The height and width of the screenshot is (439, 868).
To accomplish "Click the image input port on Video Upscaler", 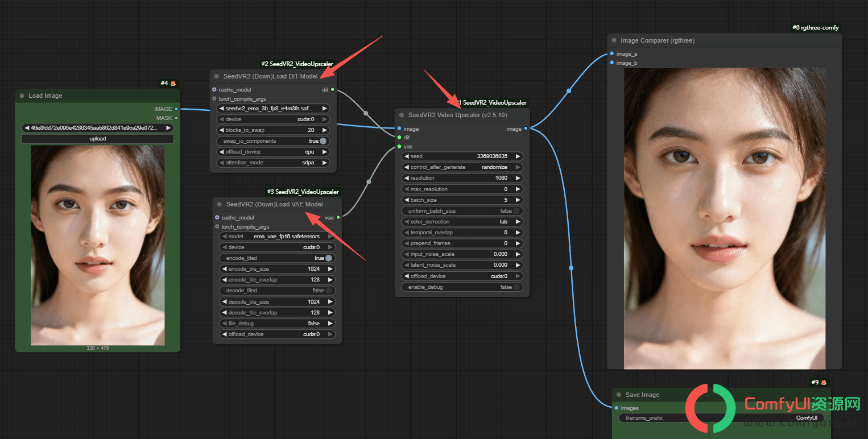I will pos(399,129).
